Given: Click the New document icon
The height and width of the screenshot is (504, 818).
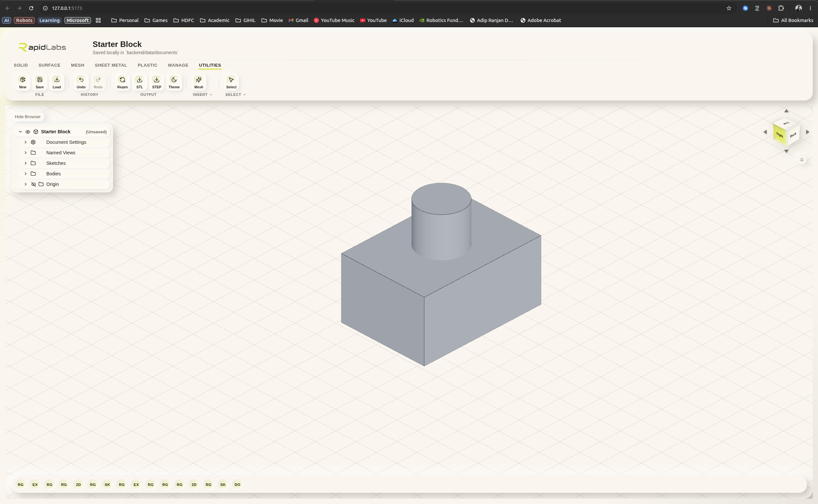Looking at the screenshot, I should 23,82.
